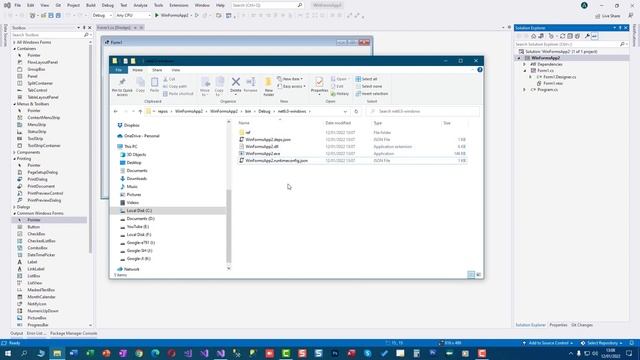Open the Extensions menu in Visual Studio
This screenshot has width=640, height=360.
pos(179,5)
